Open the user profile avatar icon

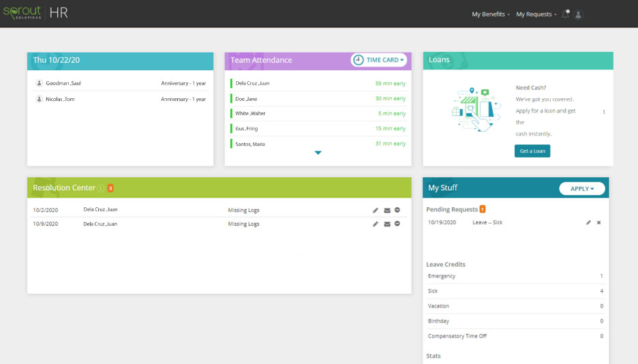(x=579, y=14)
